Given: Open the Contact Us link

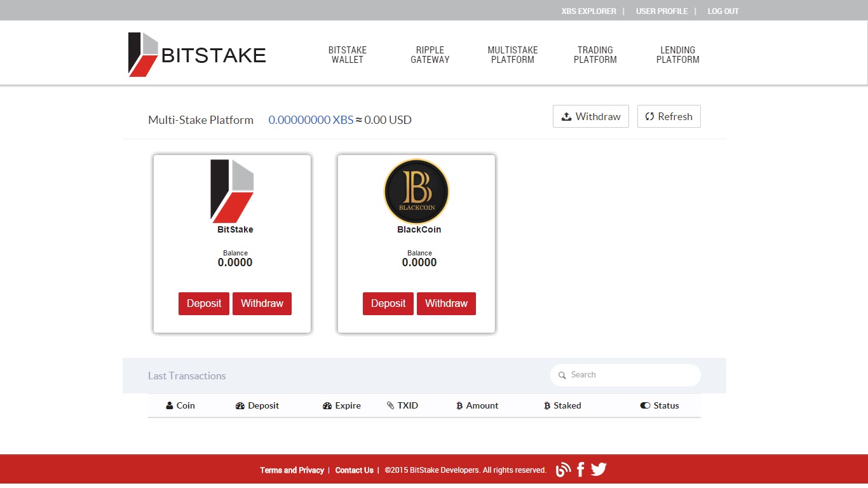Looking at the screenshot, I should pos(354,470).
